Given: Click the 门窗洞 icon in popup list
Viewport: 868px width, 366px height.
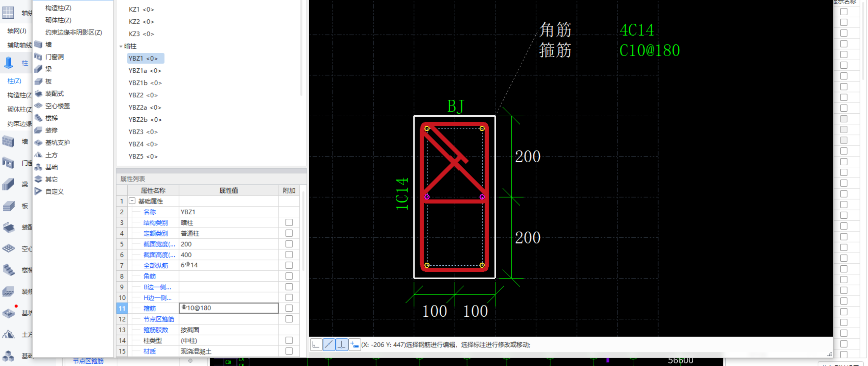Looking at the screenshot, I should click(38, 57).
